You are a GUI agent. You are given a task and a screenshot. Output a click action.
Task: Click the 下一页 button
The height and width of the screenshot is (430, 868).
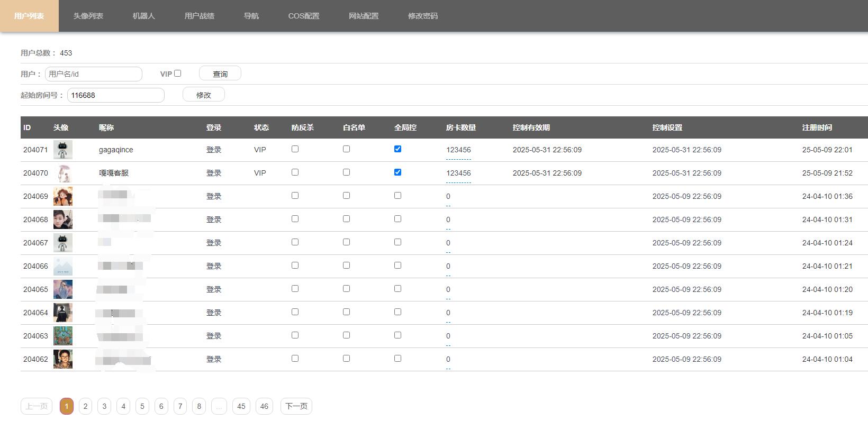point(296,406)
